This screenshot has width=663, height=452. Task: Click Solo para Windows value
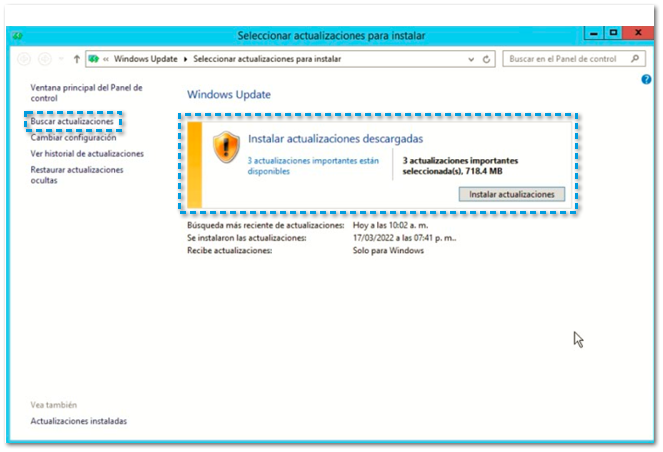388,251
